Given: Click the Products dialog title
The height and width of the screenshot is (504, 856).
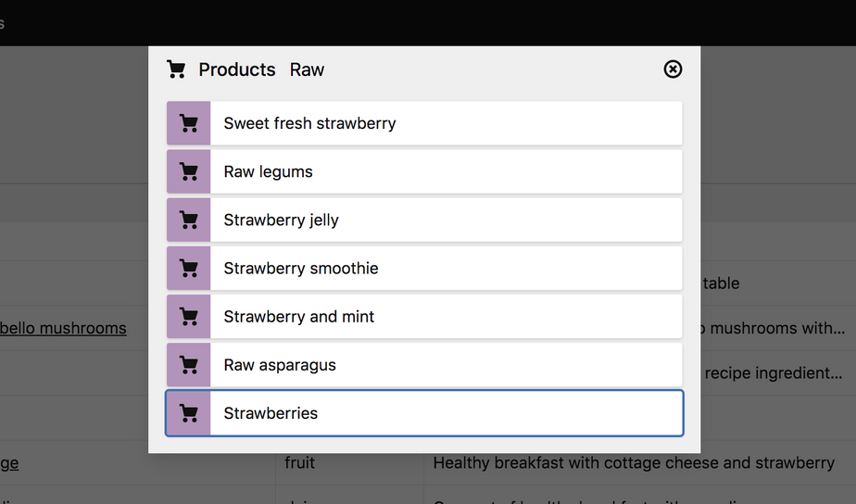Looking at the screenshot, I should click(237, 69).
